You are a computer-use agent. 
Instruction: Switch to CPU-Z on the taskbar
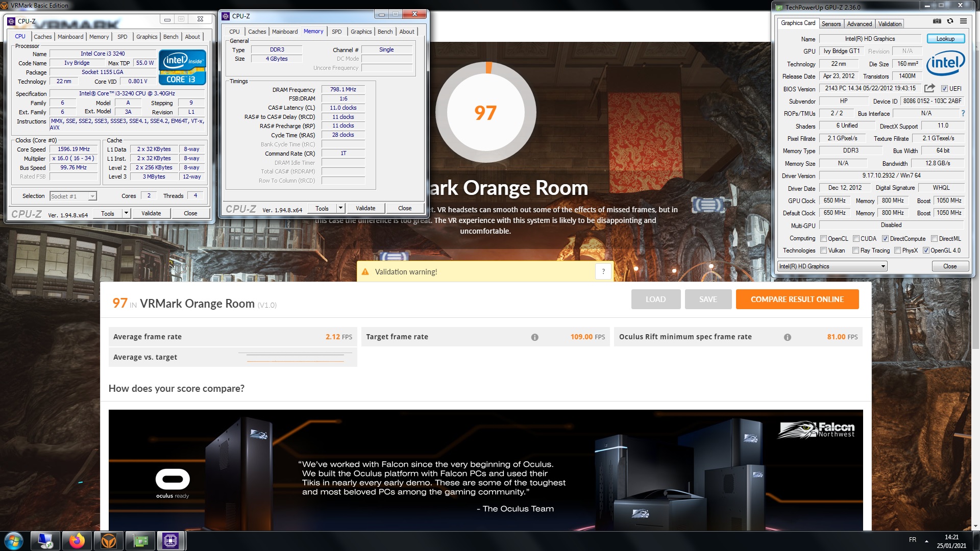coord(170,541)
